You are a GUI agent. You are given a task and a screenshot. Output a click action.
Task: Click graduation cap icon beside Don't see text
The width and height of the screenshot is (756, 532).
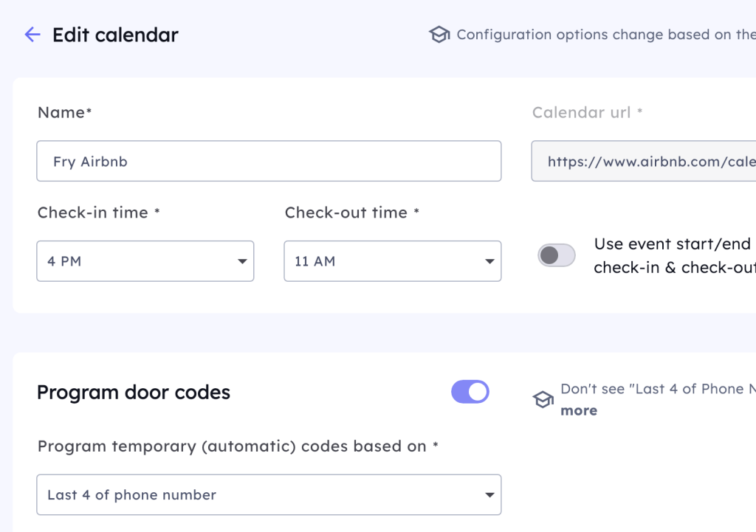click(543, 400)
